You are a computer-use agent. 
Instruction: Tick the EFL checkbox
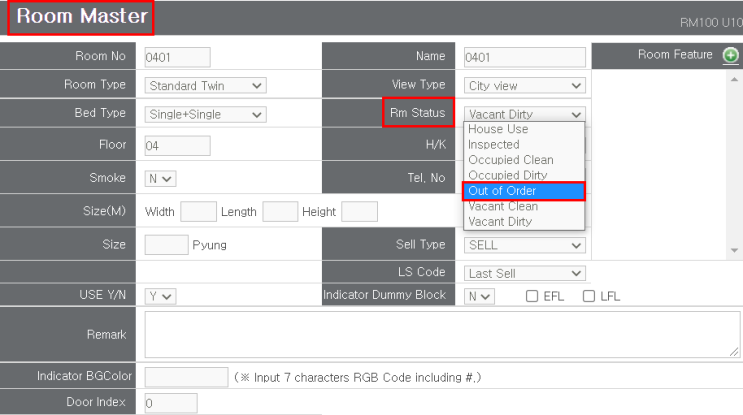click(532, 296)
